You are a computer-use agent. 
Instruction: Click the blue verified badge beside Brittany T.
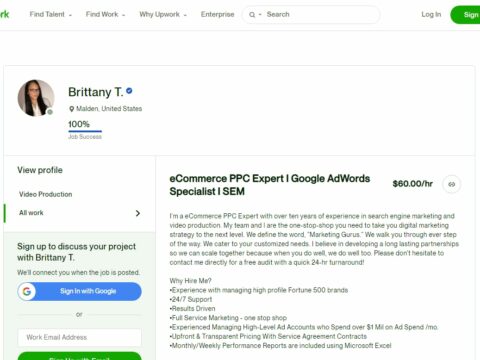click(129, 91)
